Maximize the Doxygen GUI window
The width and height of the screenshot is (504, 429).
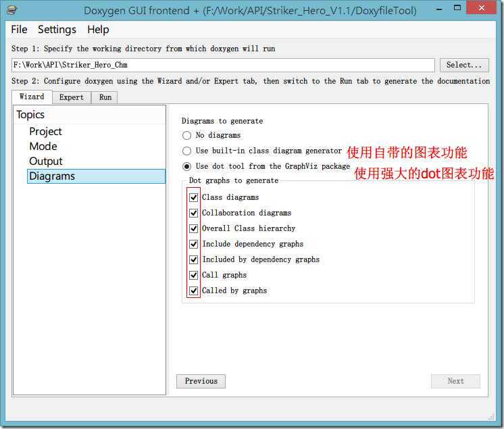point(457,8)
